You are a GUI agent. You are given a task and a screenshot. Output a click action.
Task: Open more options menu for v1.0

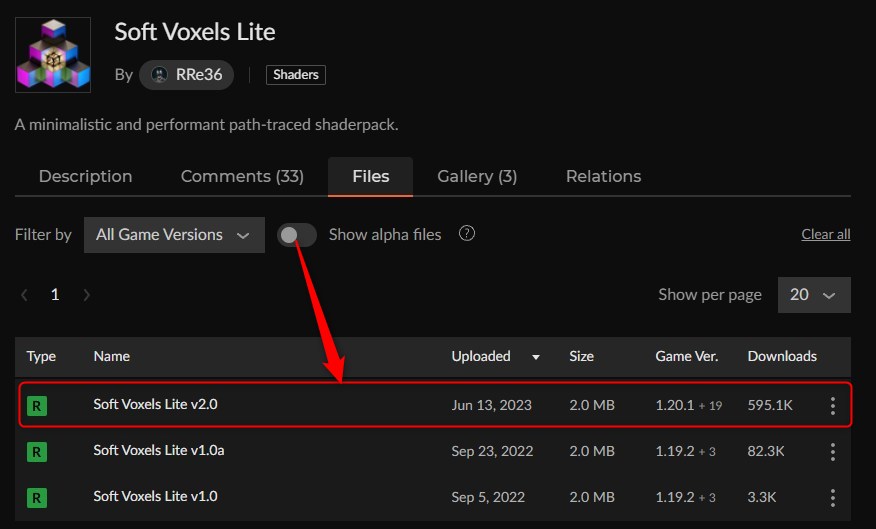(832, 497)
